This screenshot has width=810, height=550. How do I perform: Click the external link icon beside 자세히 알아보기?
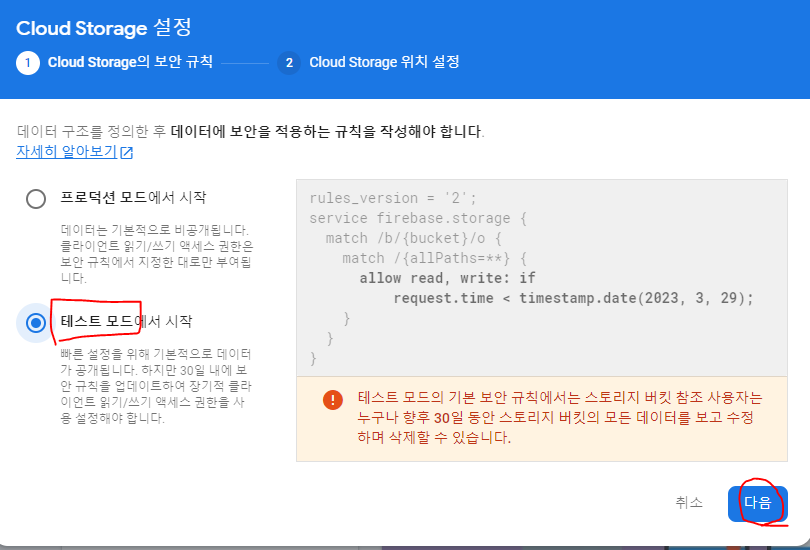pos(127,152)
